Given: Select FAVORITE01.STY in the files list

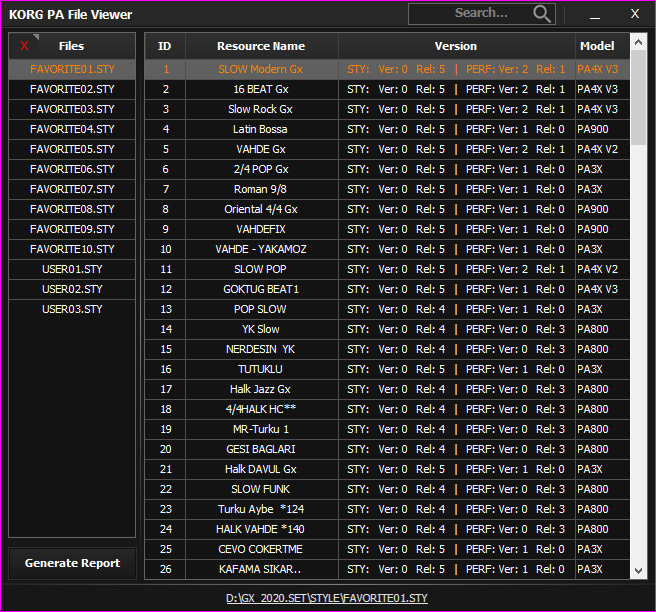Looking at the screenshot, I should (72, 69).
